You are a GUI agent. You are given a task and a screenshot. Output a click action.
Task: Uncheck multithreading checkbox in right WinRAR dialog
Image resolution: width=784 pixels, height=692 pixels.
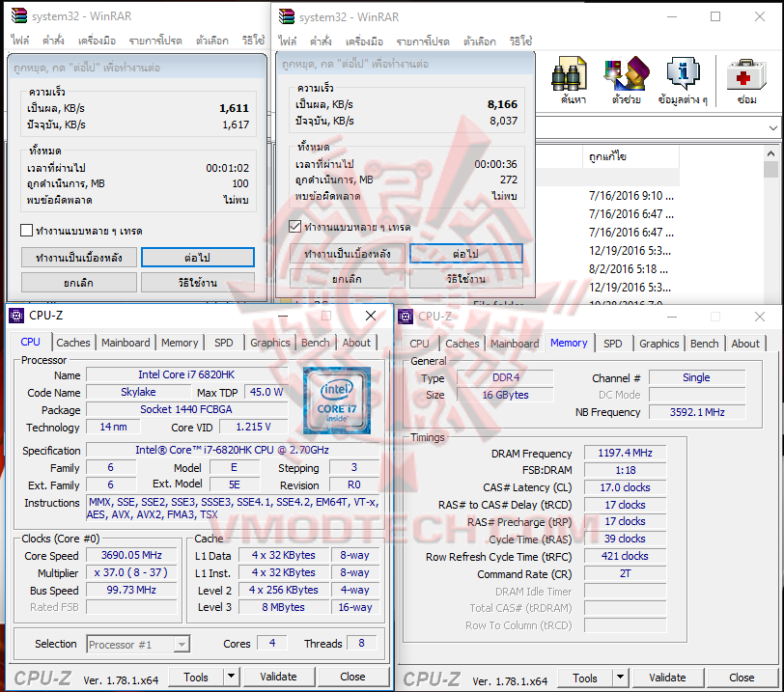pyautogui.click(x=295, y=227)
